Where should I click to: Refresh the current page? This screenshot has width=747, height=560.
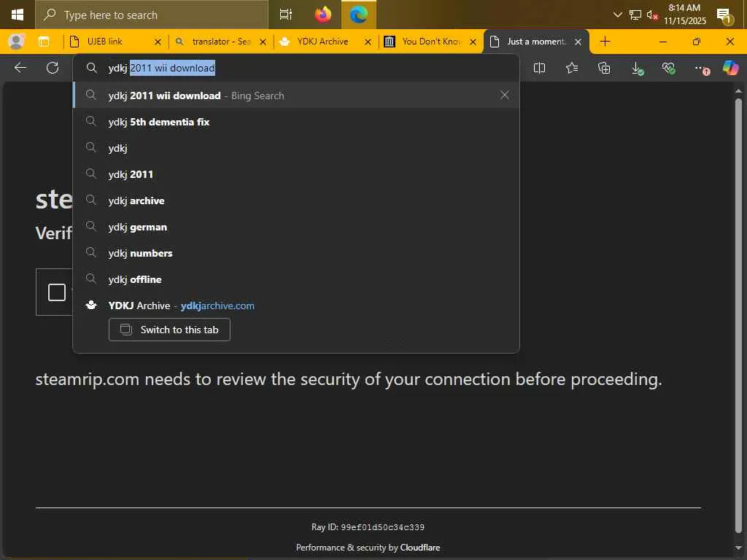point(53,68)
